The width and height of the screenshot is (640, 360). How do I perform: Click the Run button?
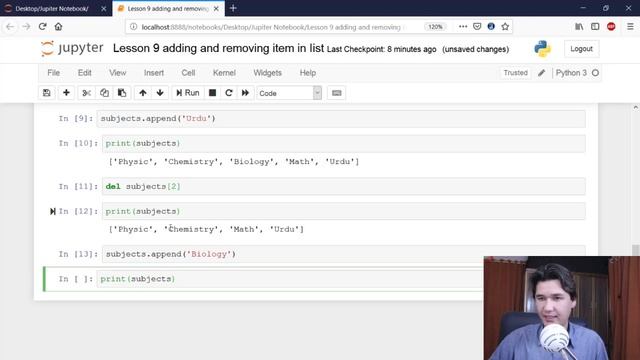tap(188, 93)
